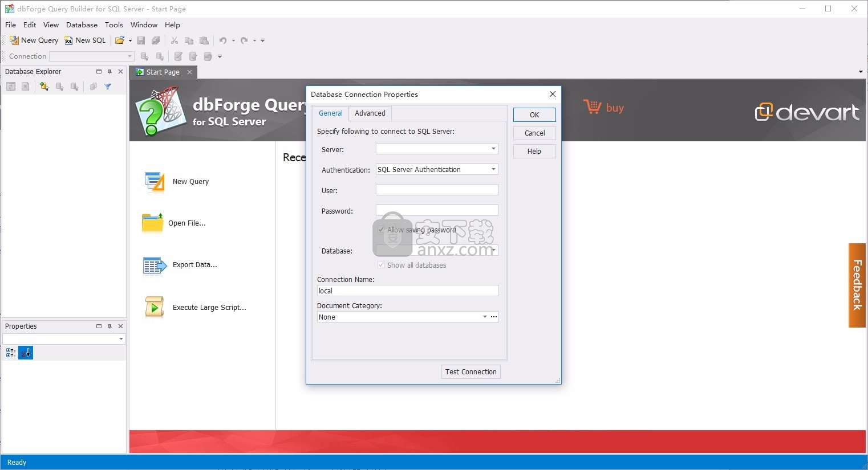Open the Edit menu
Viewport: 868px width, 470px height.
pyautogui.click(x=30, y=25)
